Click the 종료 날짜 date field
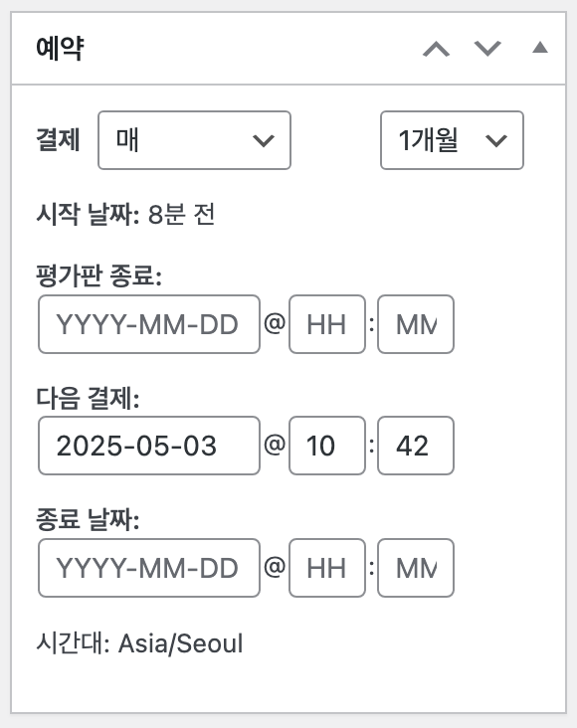Image resolution: width=577 pixels, height=728 pixels. click(149, 568)
